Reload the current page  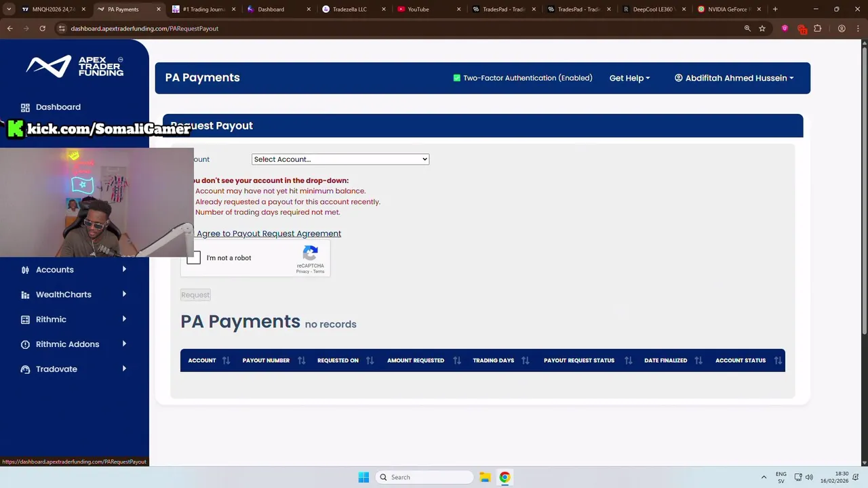click(x=42, y=28)
